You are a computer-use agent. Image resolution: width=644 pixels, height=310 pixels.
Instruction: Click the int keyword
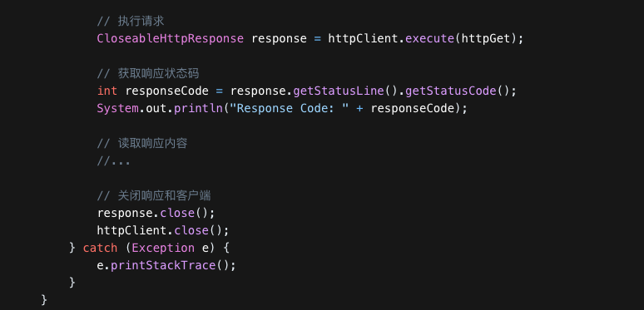(x=107, y=91)
